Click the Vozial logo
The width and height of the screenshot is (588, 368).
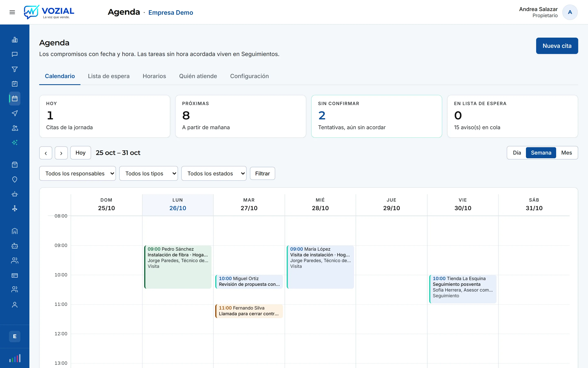point(49,12)
